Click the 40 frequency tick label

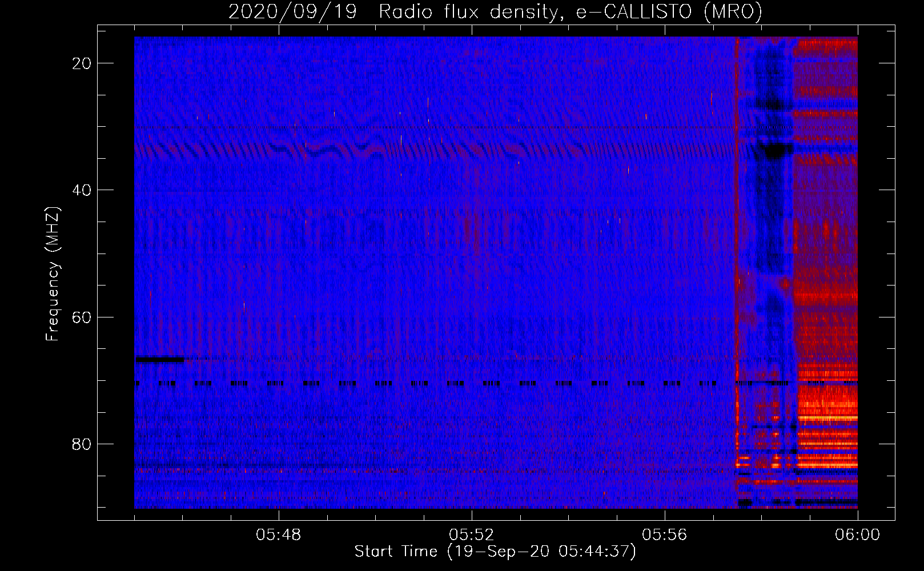82,190
